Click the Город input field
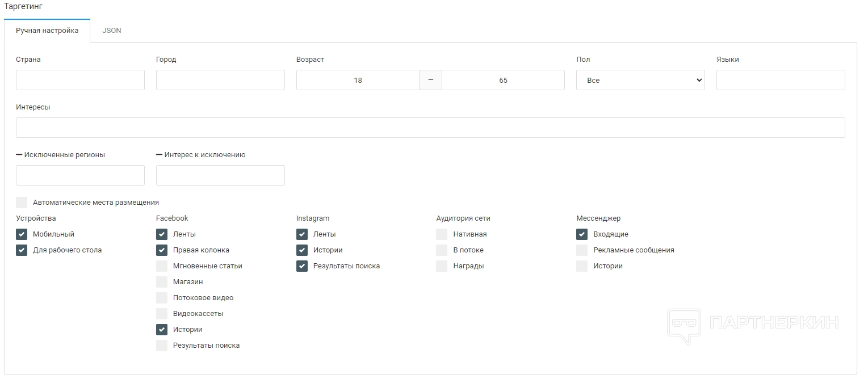The image size is (868, 375). [x=220, y=80]
